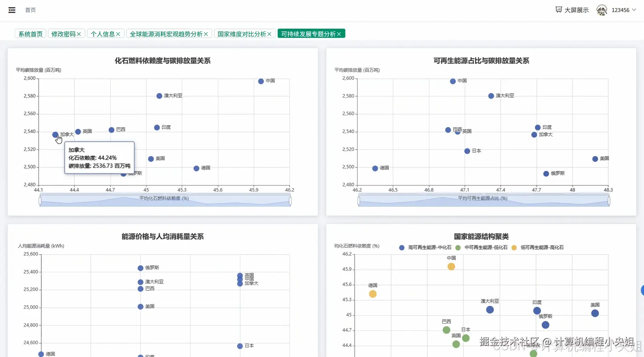
Task: Toggle the hamburger sidebar menu icon
Action: coord(12,10)
